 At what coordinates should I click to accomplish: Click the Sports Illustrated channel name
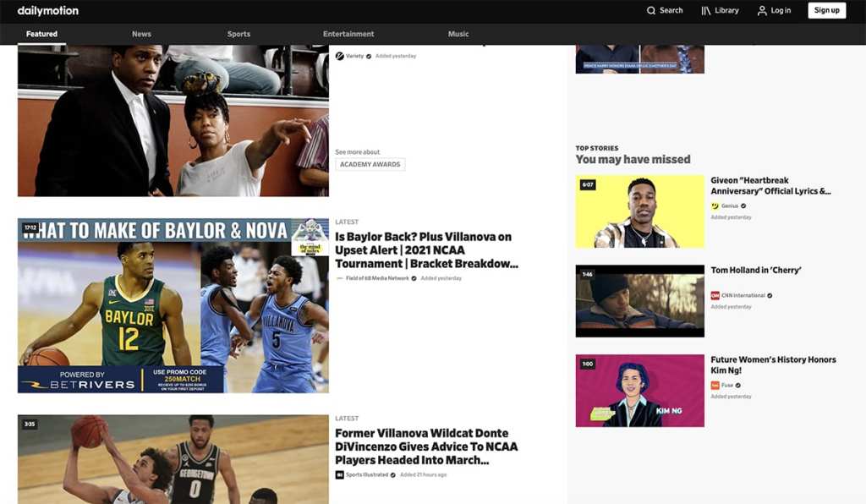point(367,474)
